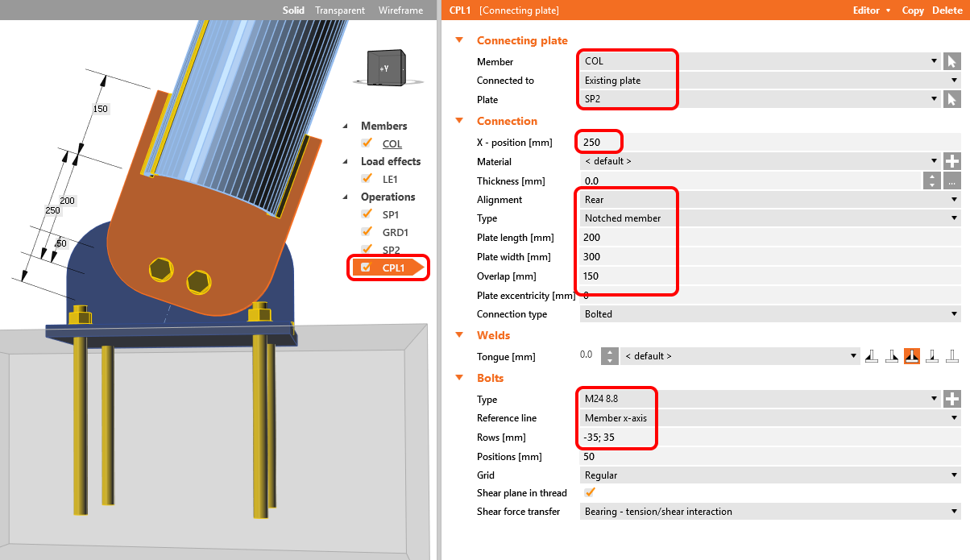Disable Shear plane in thread checkbox

[x=590, y=492]
